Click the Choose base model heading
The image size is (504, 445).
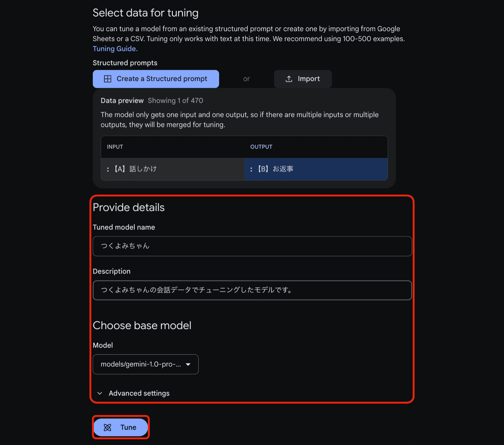coord(142,325)
